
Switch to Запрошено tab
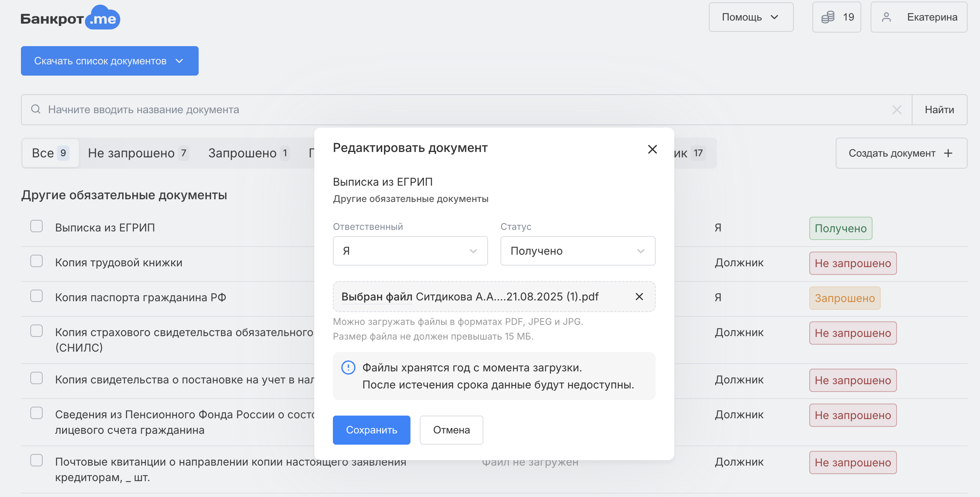248,153
